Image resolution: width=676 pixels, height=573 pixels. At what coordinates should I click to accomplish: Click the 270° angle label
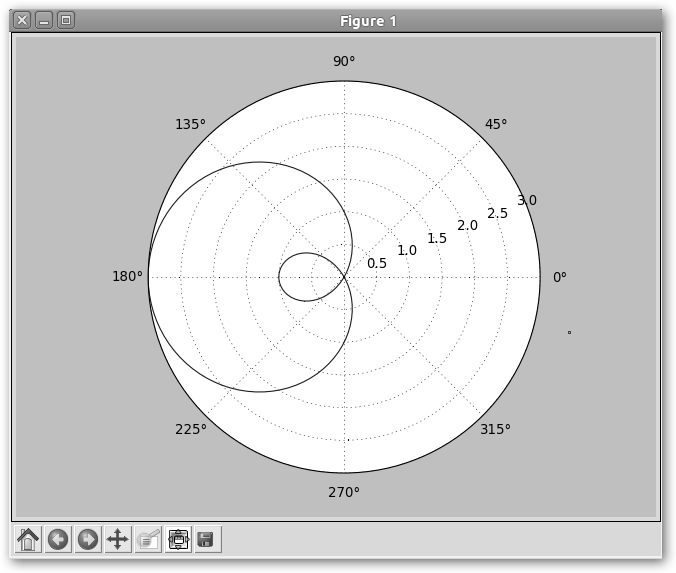(344, 492)
